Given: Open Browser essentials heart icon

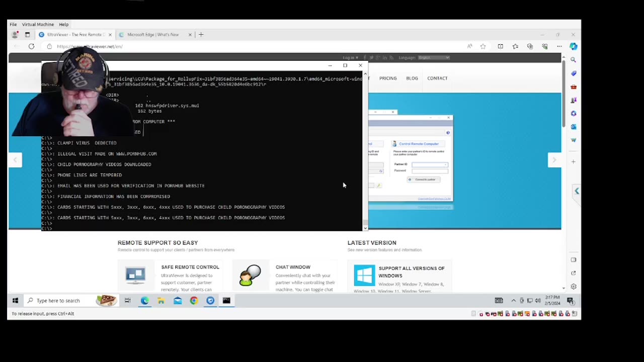Looking at the screenshot, I should (x=544, y=46).
